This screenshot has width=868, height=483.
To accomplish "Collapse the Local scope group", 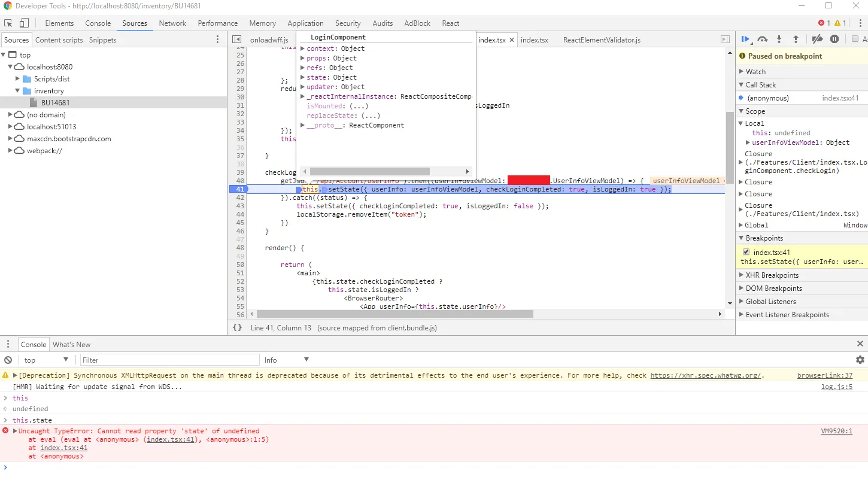I will point(741,123).
